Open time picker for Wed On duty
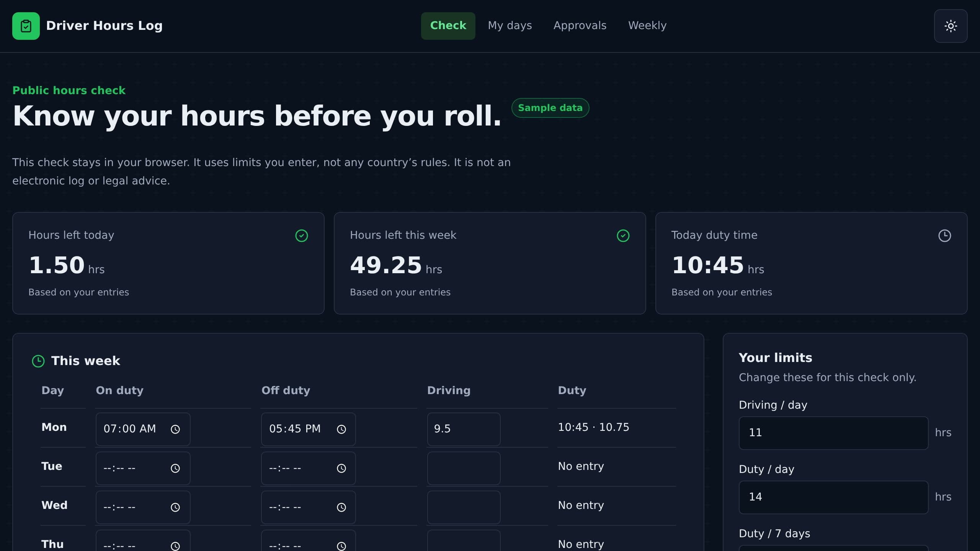980x551 pixels. pyautogui.click(x=175, y=507)
